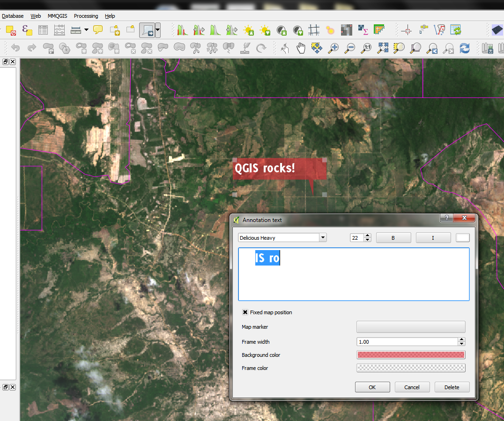Zoom to native resolution 1:1
Image resolution: width=504 pixels, height=421 pixels.
pos(366,48)
